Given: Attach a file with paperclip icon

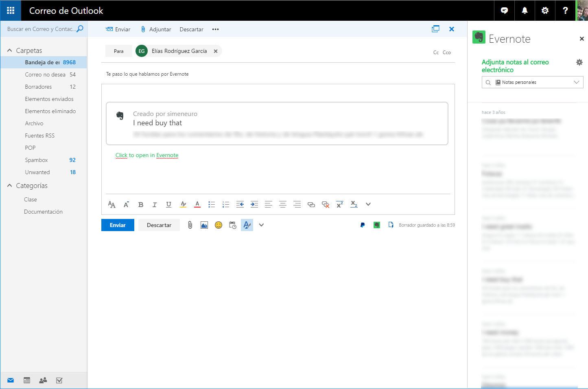Looking at the screenshot, I should [190, 225].
